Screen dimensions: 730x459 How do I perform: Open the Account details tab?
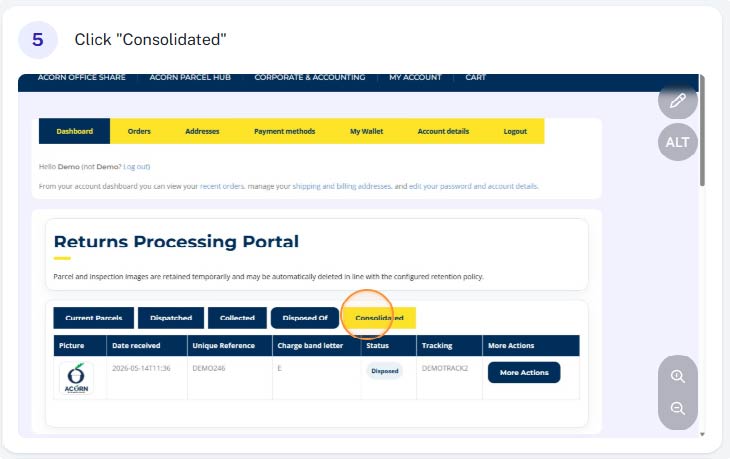[443, 131]
